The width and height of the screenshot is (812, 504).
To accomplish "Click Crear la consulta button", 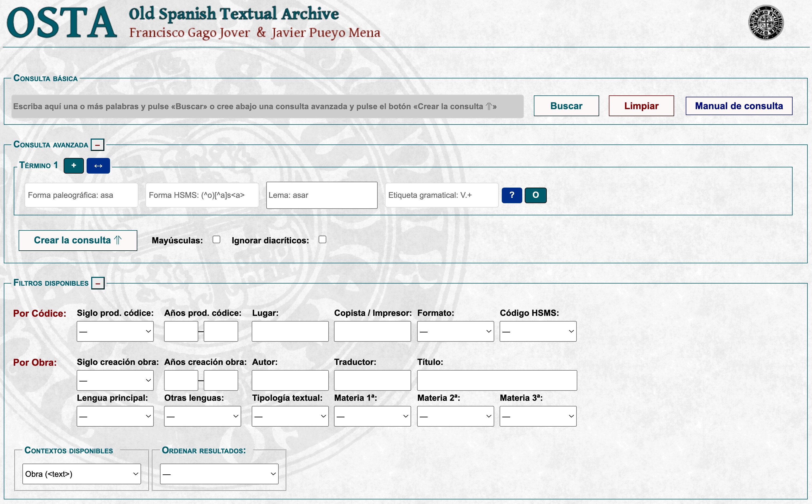I will tap(78, 240).
